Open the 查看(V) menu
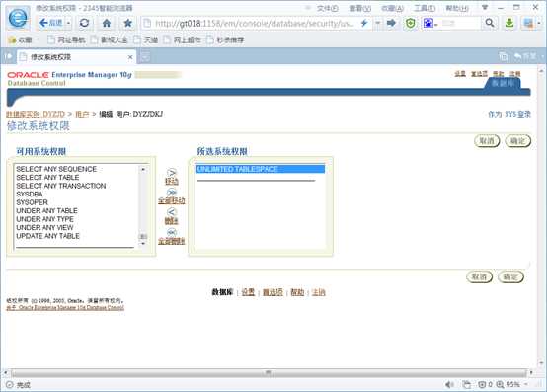 pyautogui.click(x=360, y=8)
